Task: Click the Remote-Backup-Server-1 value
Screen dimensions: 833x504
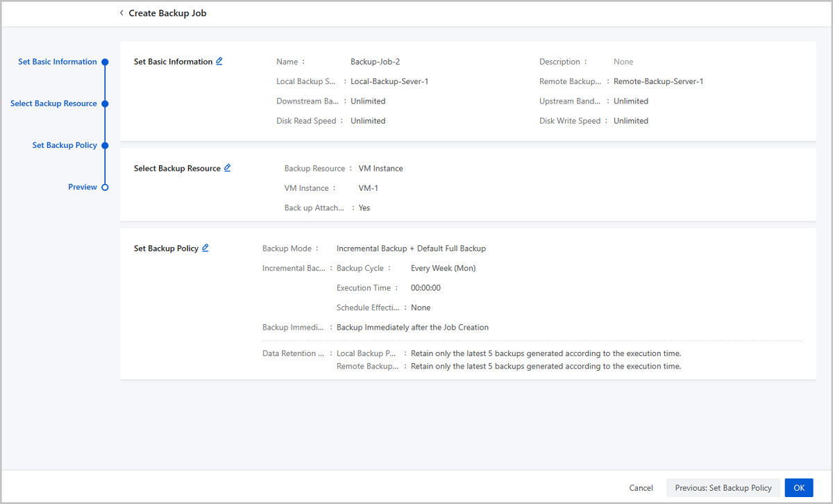Action: coord(658,81)
